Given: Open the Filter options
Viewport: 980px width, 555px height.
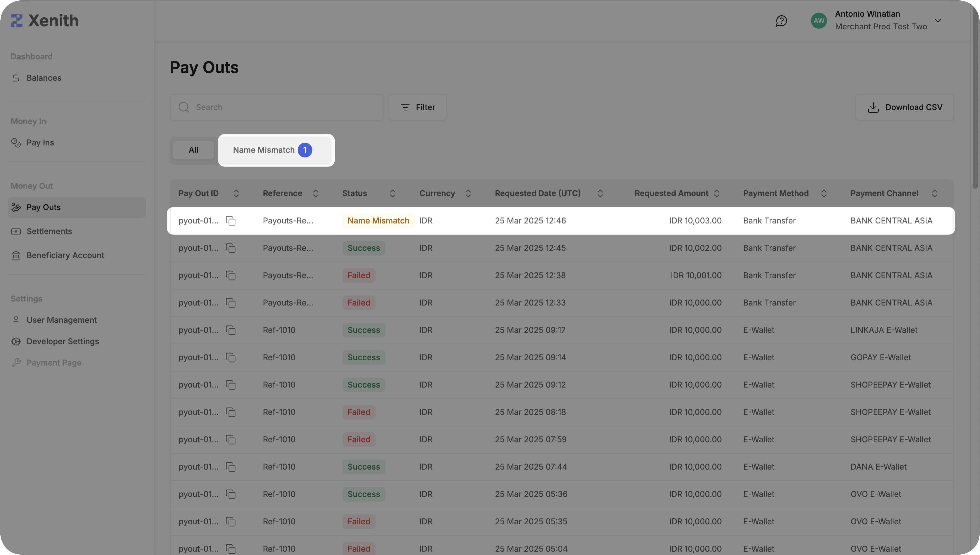Looking at the screenshot, I should click(x=417, y=107).
